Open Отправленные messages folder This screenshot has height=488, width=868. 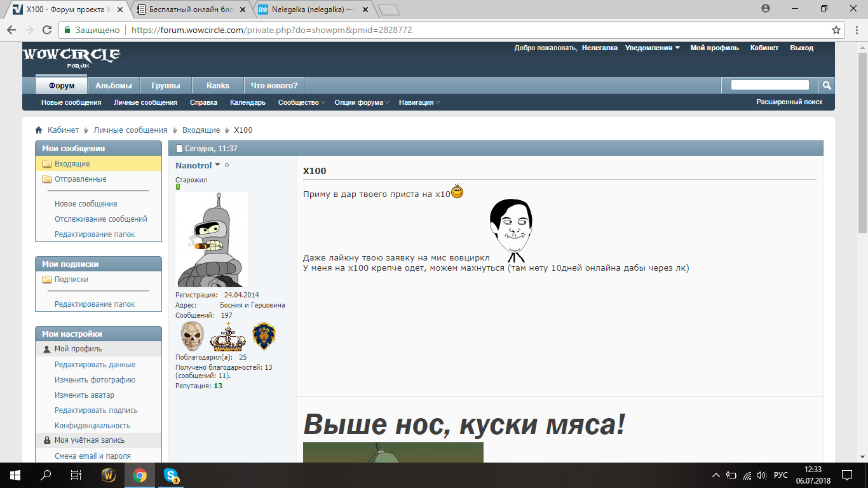coord(80,179)
